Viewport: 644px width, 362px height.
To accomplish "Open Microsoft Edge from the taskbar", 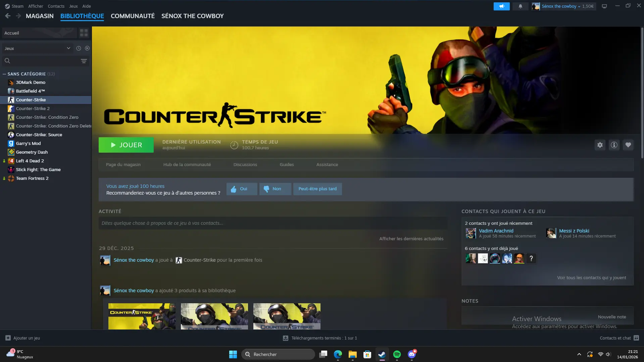I will click(338, 354).
